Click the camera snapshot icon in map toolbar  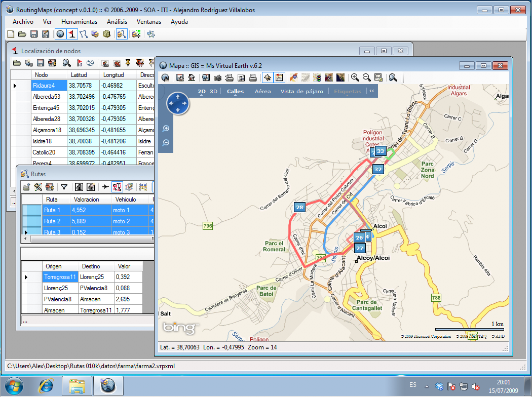pos(218,77)
